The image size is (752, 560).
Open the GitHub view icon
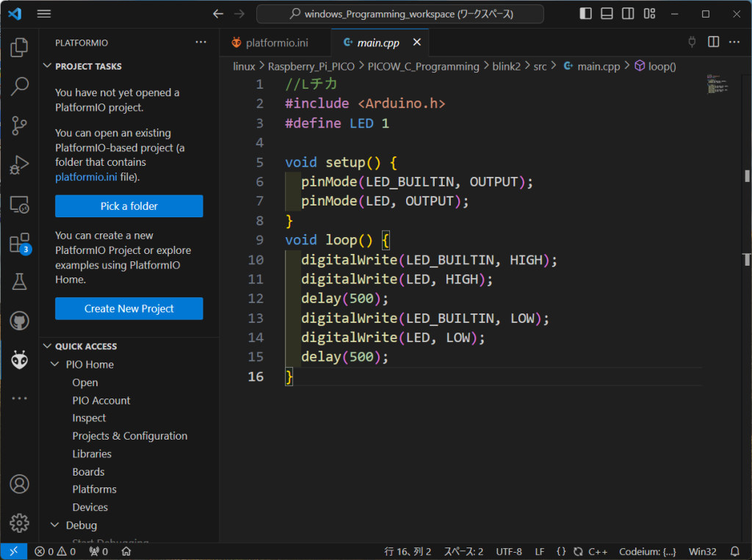pos(19,321)
